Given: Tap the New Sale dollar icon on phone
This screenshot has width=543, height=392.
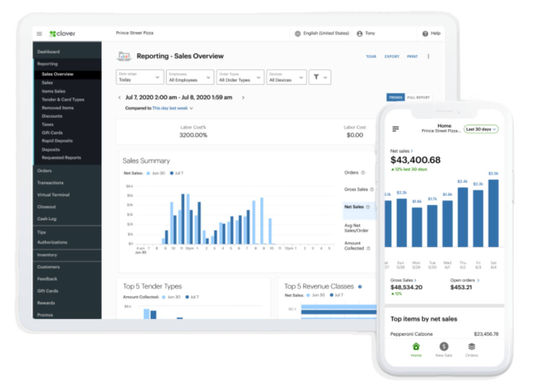Looking at the screenshot, I should (444, 346).
